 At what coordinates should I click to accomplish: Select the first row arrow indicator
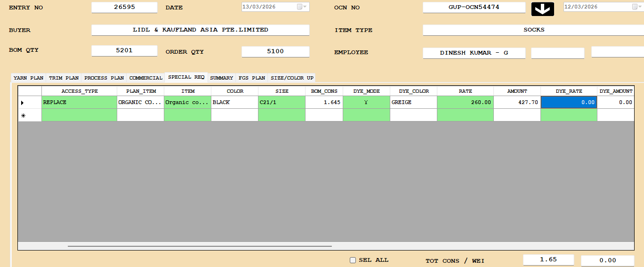click(x=23, y=103)
